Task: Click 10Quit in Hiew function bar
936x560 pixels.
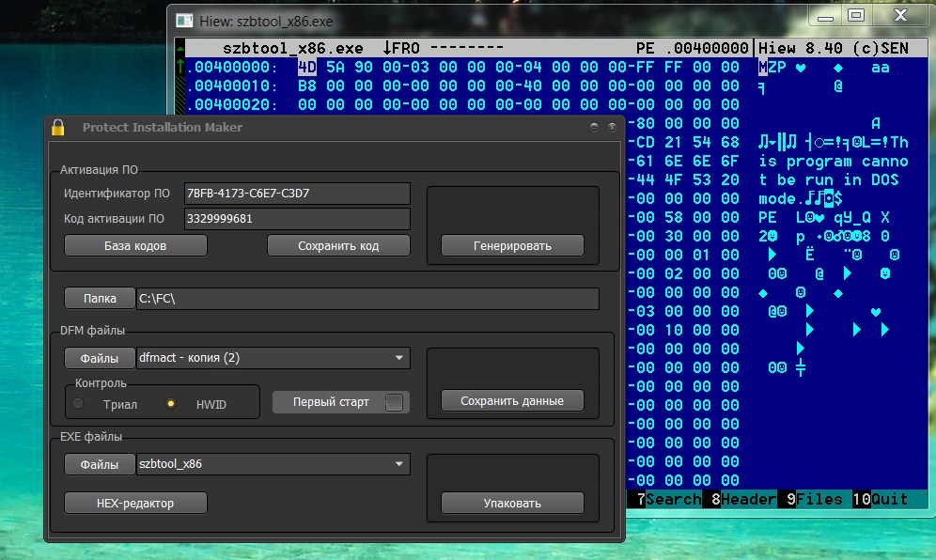Action: point(880,499)
